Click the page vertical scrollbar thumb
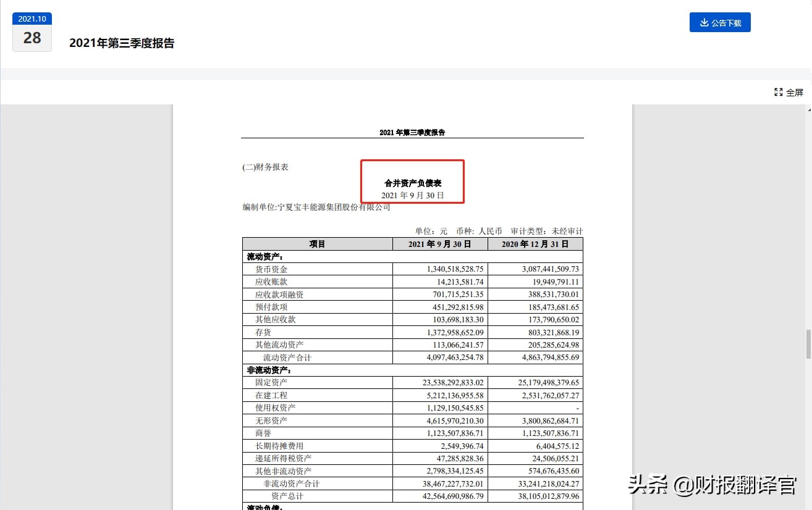This screenshot has height=510, width=812. [808, 344]
